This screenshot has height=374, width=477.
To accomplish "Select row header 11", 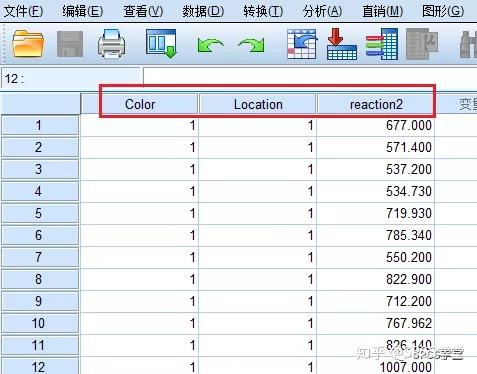I will 40,345.
